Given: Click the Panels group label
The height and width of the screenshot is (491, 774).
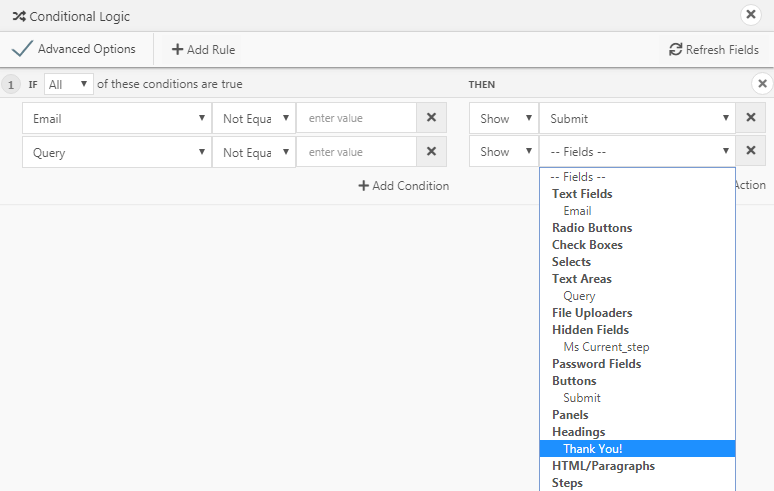Looking at the screenshot, I should tap(570, 415).
